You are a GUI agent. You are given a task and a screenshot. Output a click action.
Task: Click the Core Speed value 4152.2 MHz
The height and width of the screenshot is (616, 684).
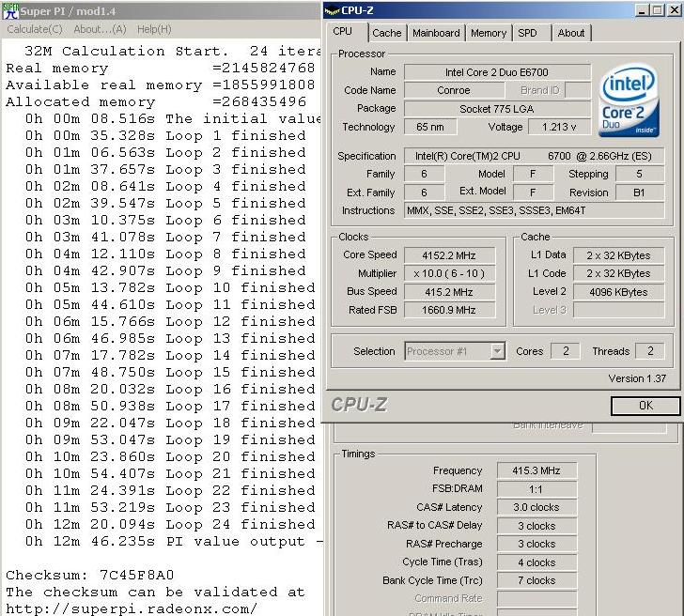[449, 255]
